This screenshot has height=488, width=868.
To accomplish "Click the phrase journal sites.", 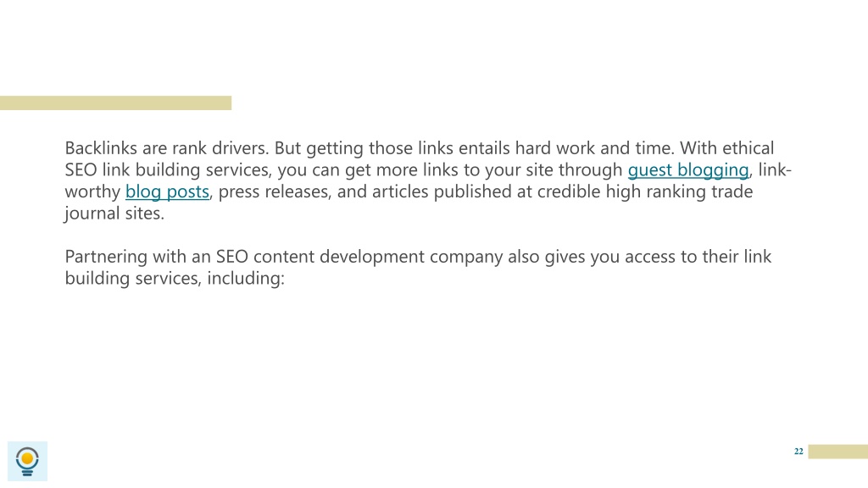I will pyautogui.click(x=114, y=213).
